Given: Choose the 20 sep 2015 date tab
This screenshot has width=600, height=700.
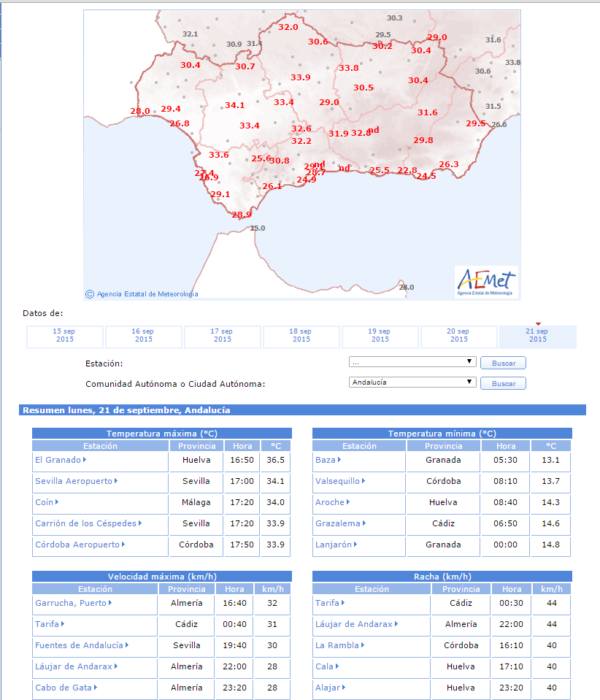Looking at the screenshot, I should coord(458,336).
